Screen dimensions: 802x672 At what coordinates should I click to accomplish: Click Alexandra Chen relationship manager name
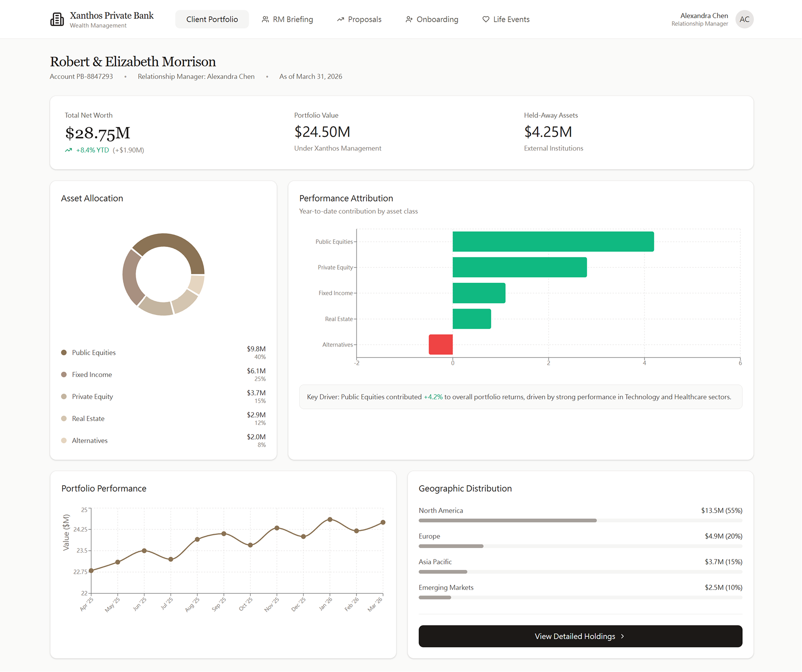click(x=704, y=15)
